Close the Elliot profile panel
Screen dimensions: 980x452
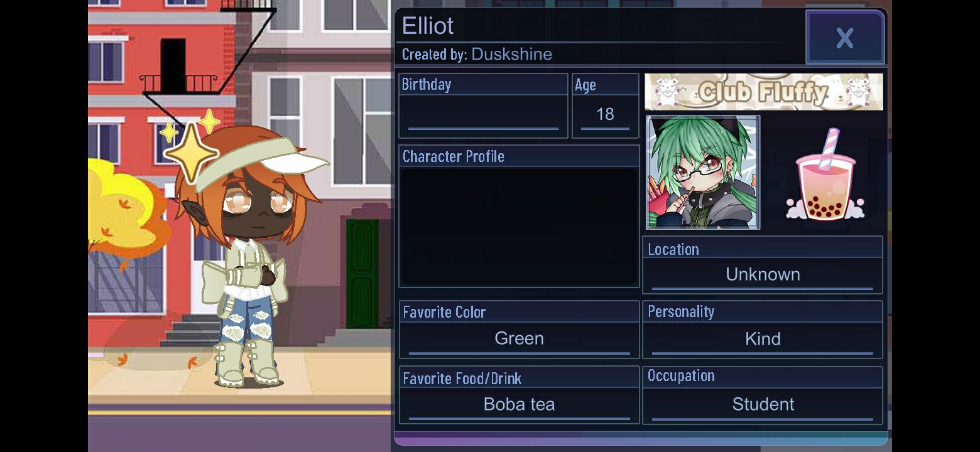click(x=845, y=38)
